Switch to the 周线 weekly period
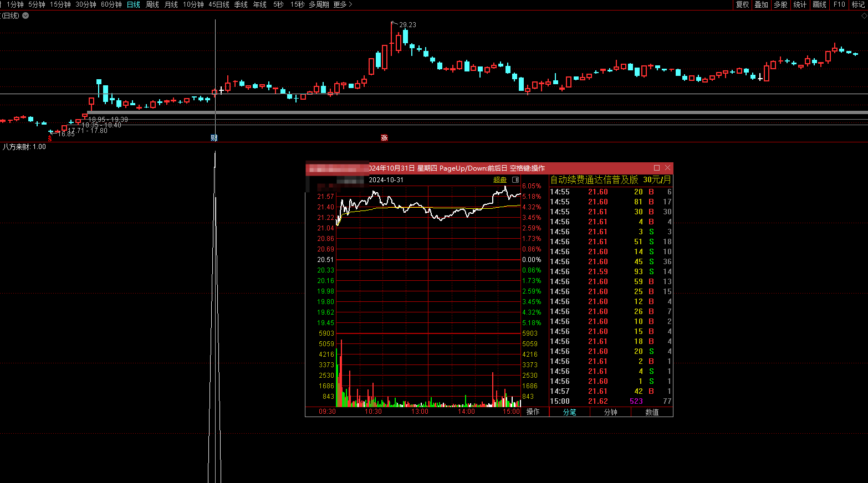 pyautogui.click(x=152, y=4)
